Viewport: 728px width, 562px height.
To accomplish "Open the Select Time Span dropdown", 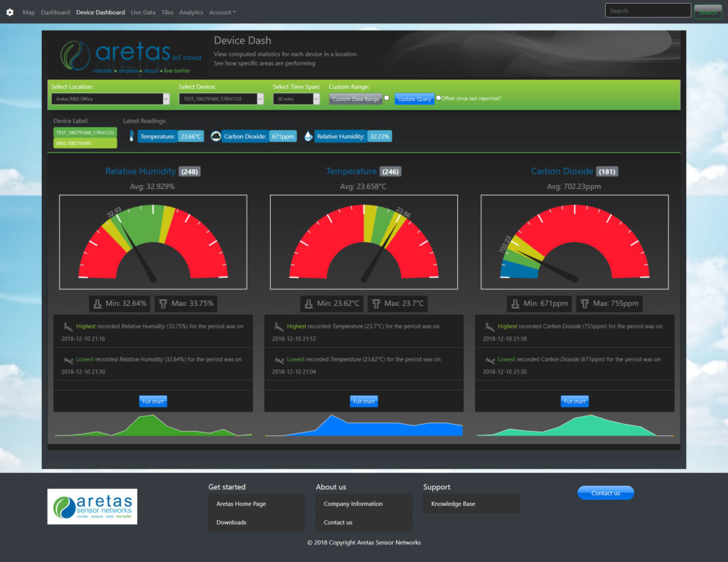I will [x=296, y=99].
